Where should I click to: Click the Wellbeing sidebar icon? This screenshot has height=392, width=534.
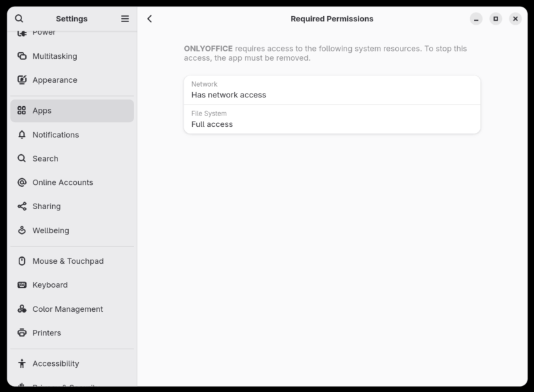click(x=21, y=230)
